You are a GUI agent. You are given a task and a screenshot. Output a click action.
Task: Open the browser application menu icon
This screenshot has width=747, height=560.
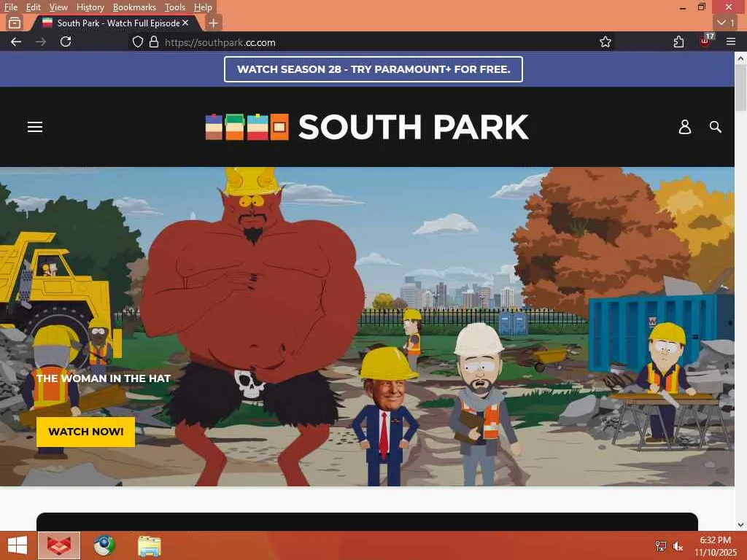coord(731,42)
